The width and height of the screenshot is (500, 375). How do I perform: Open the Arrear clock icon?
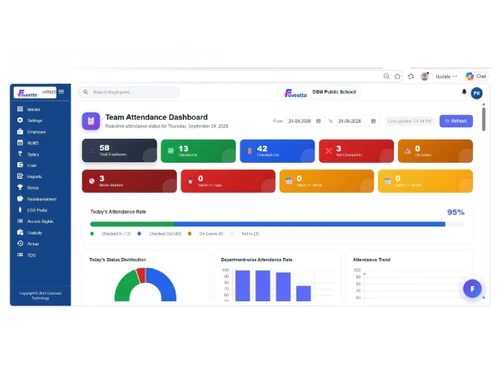click(20, 244)
